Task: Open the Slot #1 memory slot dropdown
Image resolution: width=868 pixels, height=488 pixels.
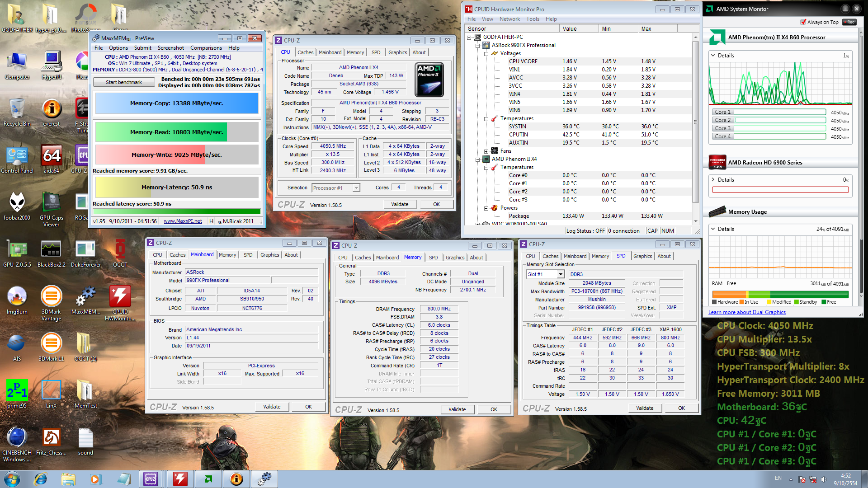Action: click(561, 274)
